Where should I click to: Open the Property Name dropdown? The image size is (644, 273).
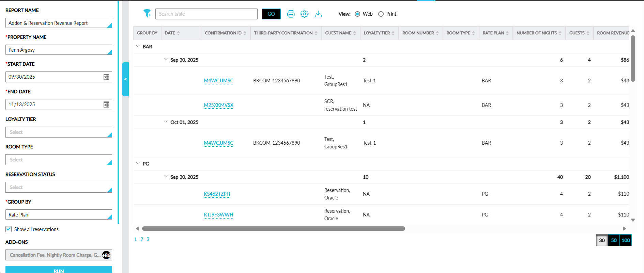pos(59,50)
